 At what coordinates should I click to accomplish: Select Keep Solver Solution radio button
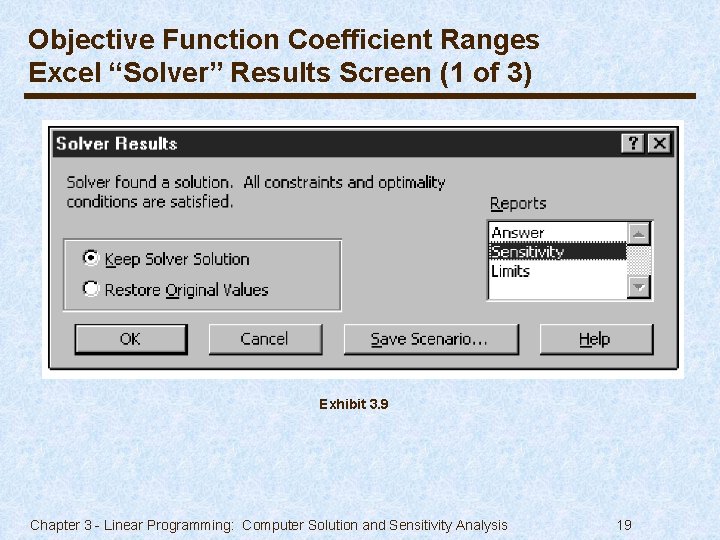[90, 258]
